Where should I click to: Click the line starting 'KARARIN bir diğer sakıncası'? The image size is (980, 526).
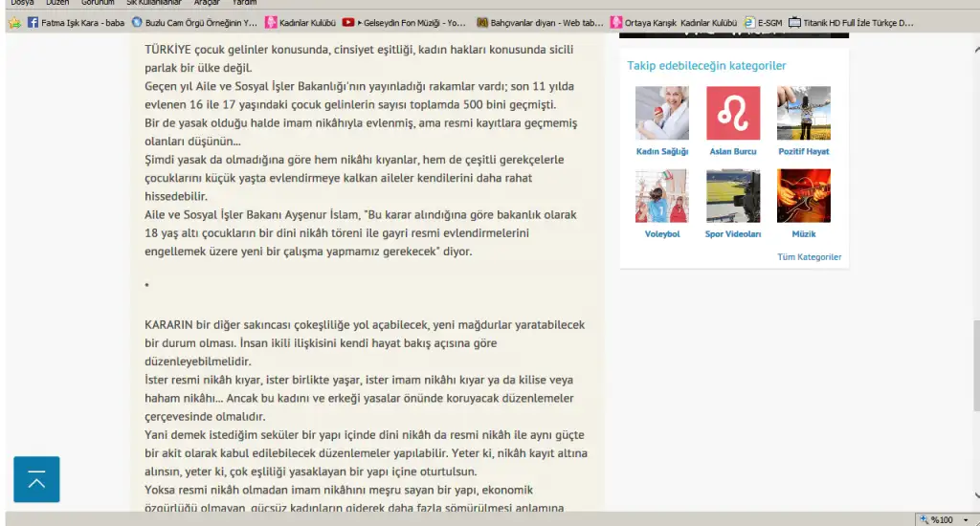pos(365,325)
